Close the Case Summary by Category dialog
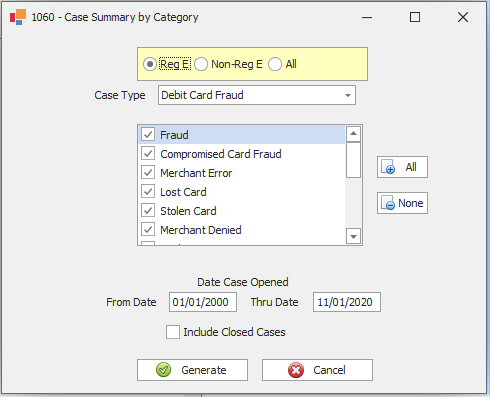 [x=463, y=17]
